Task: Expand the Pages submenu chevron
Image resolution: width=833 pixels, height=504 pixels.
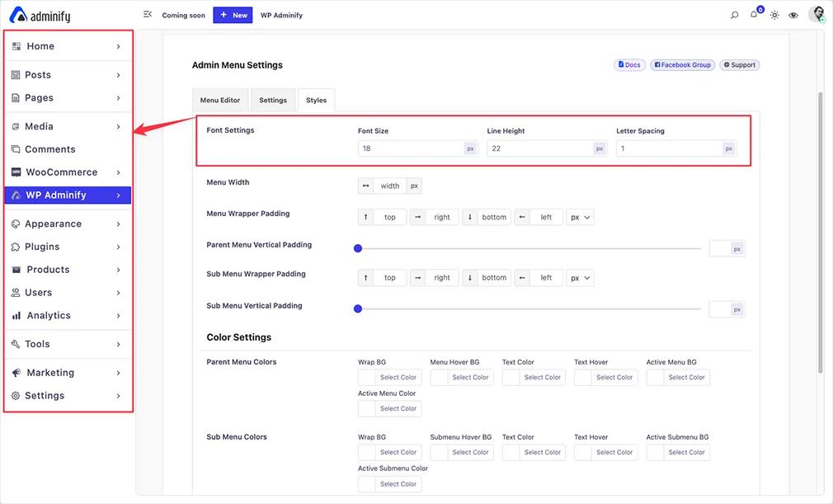Action: click(119, 97)
